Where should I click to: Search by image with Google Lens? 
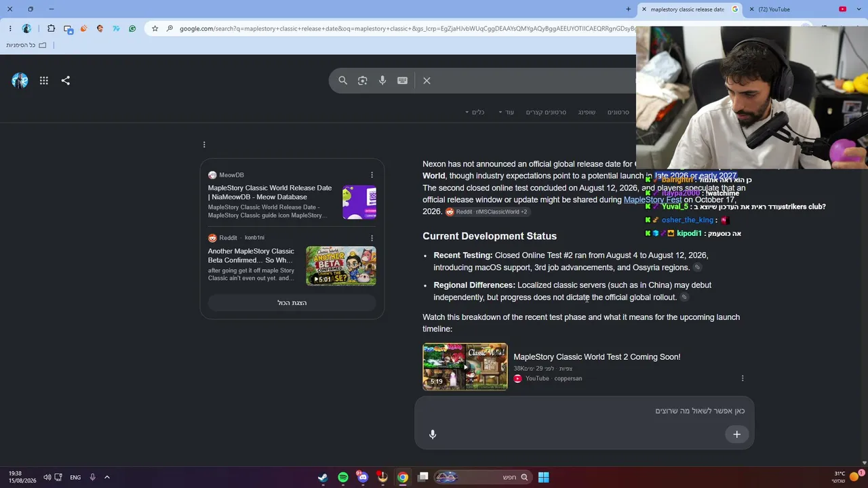[363, 81]
